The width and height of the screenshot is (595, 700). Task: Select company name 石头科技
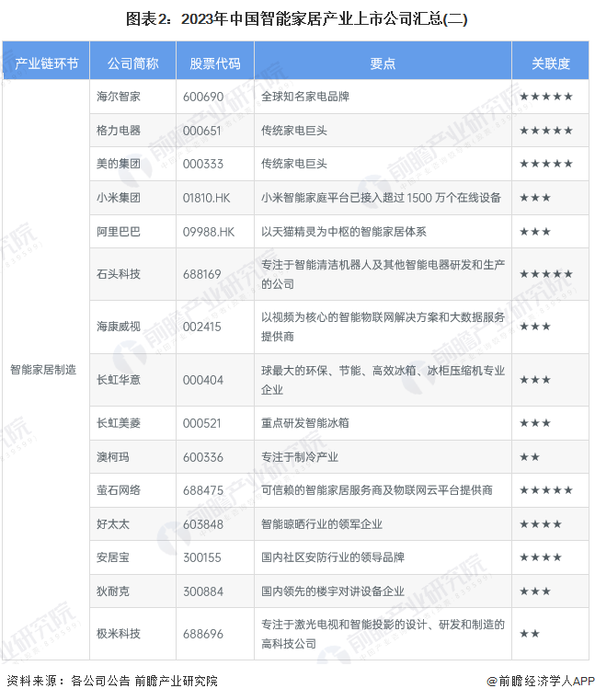[x=119, y=274]
